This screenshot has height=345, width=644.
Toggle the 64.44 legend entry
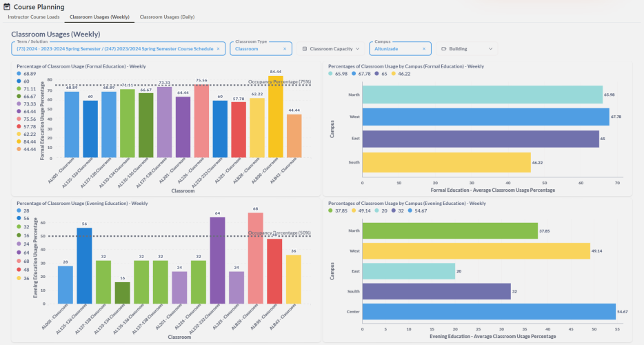coord(26,112)
